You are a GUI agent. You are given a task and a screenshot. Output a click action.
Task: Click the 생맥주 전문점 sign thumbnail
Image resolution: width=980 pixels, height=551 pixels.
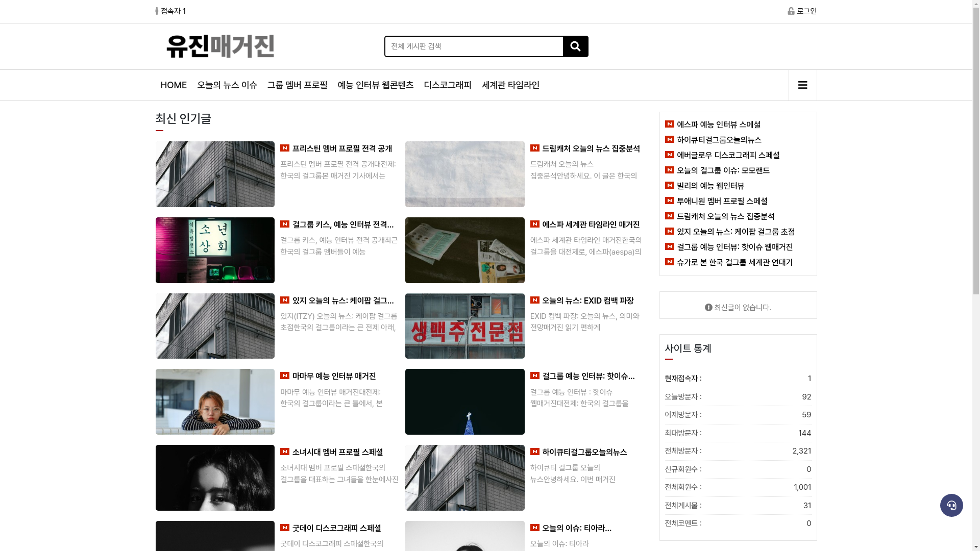[x=464, y=326]
